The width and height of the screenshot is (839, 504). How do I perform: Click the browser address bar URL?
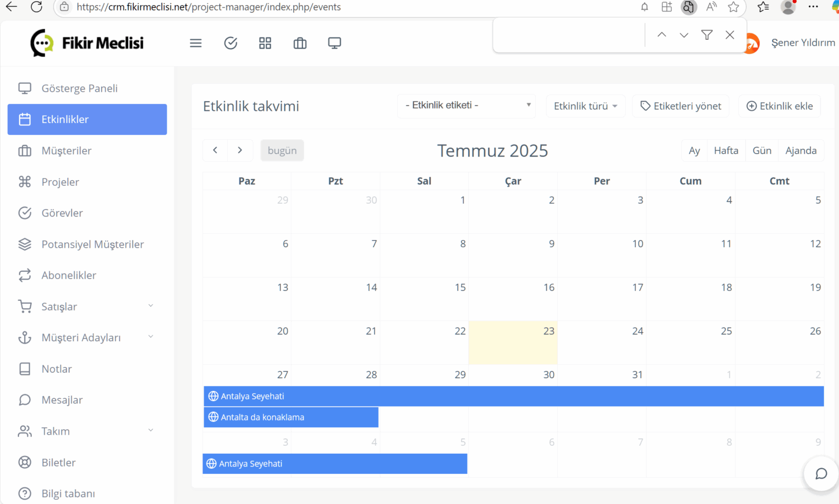coord(209,7)
